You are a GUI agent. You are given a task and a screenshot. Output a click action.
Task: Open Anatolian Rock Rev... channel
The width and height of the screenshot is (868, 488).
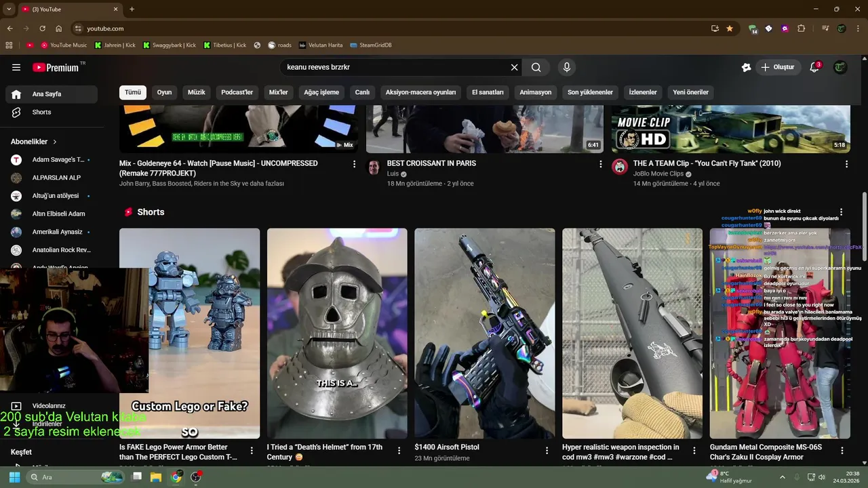(52, 250)
